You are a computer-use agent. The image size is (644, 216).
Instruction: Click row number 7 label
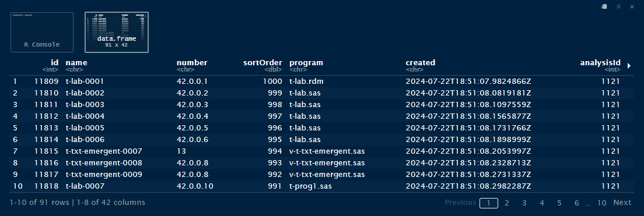pos(16,151)
